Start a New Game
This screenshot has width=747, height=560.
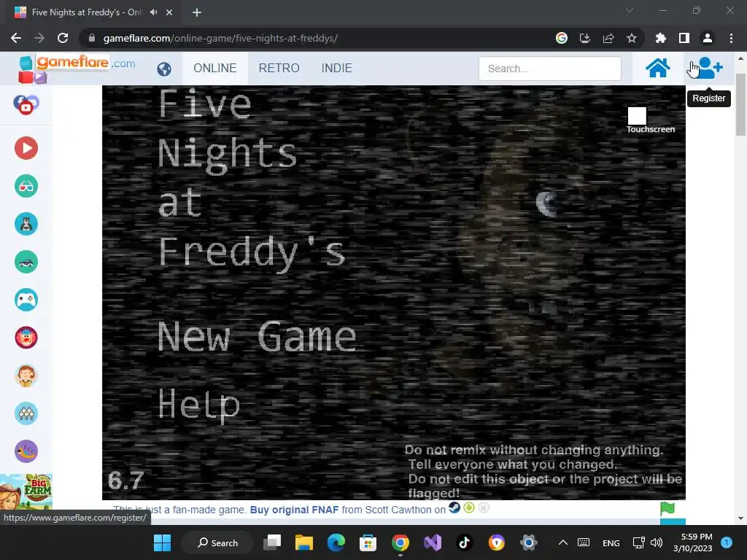tap(257, 337)
